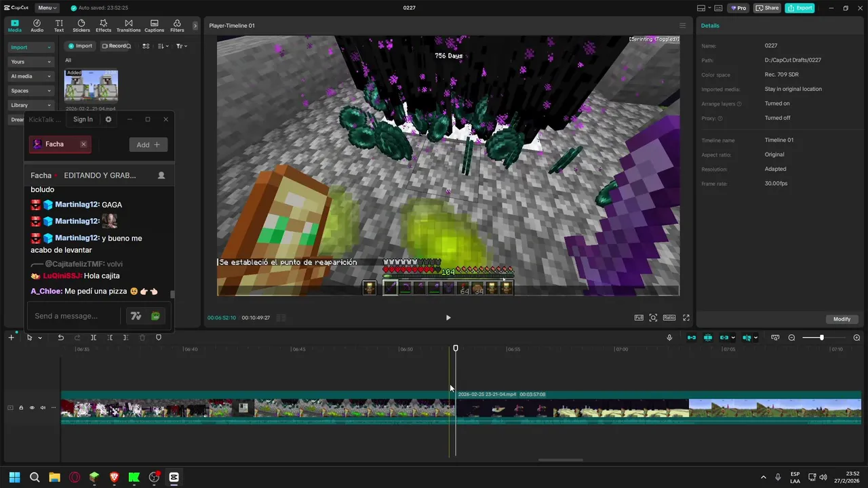Click the timeline playhead marker
Image resolution: width=868 pixels, height=488 pixels.
pos(456,348)
